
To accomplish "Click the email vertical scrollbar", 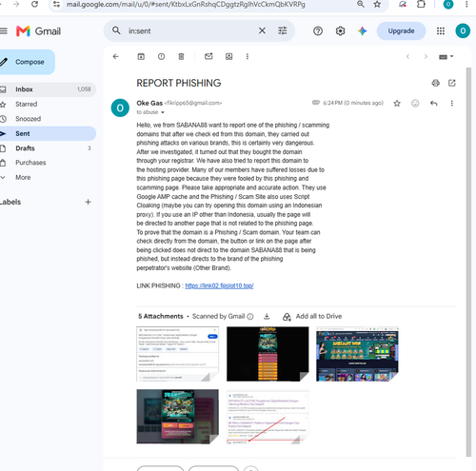I will pos(468,262).
